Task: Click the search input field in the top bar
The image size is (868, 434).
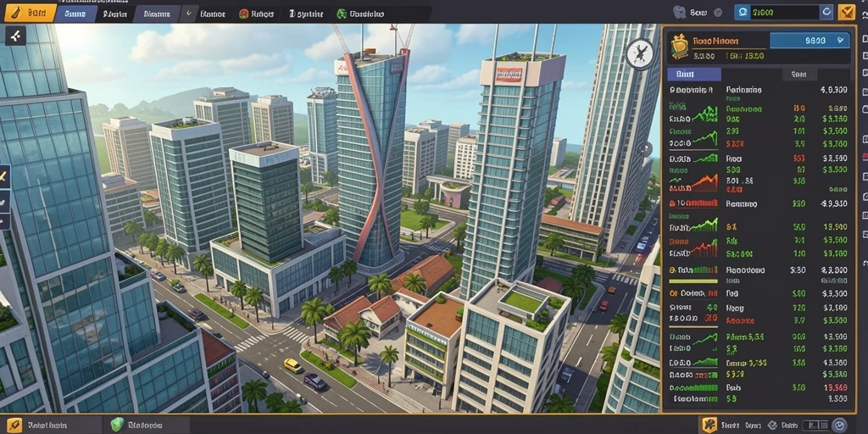Action: pyautogui.click(x=784, y=12)
